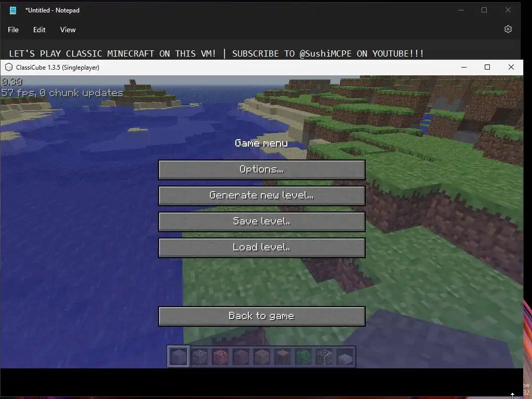Click the ClassiCube window title icon
This screenshot has height=399, width=532.
point(9,67)
